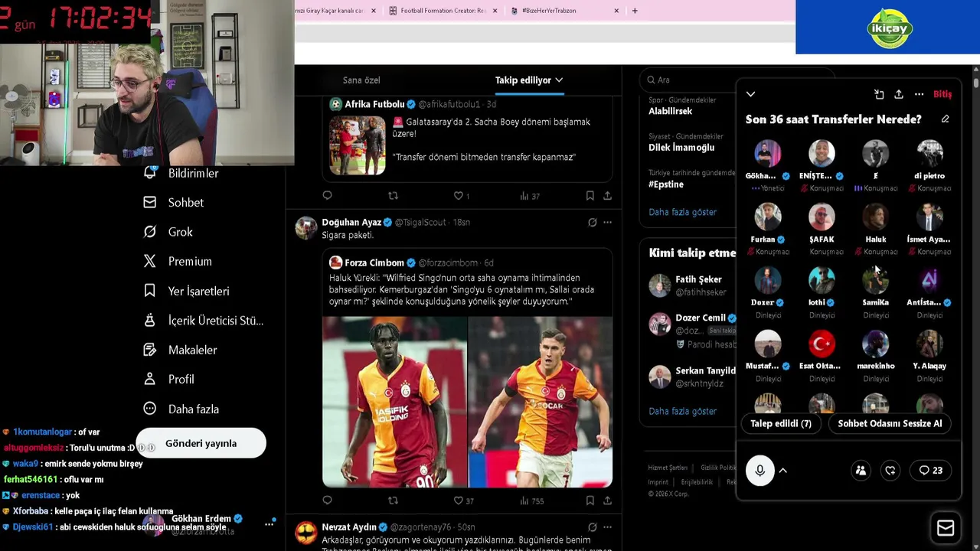The image size is (980, 551).
Task: Click Gönderi yayınla button
Action: (201, 443)
